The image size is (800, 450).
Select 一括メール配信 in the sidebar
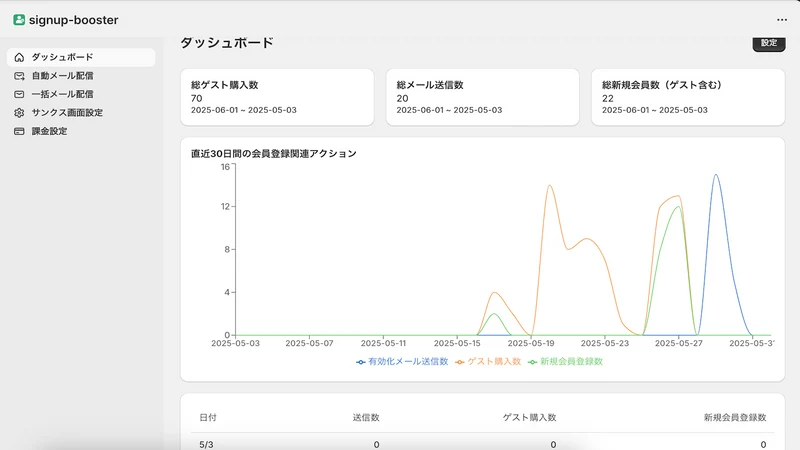(x=81, y=94)
